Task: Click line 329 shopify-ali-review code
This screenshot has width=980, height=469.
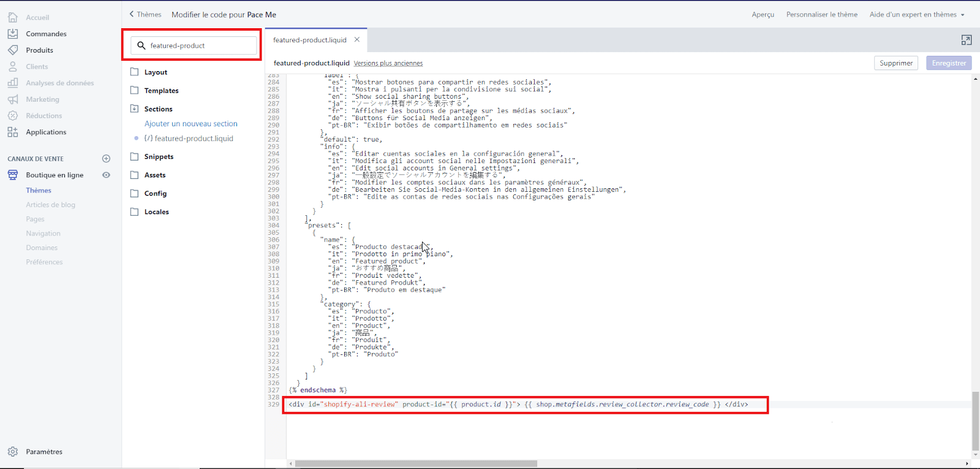Action: tap(518, 405)
